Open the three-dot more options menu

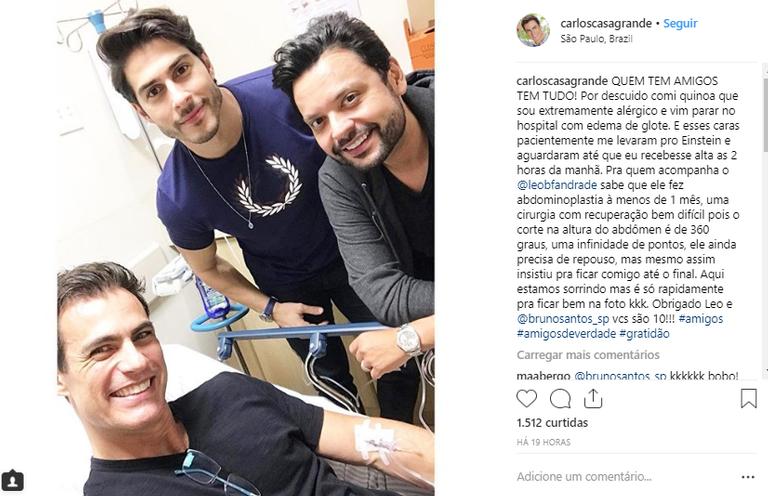coord(748,477)
